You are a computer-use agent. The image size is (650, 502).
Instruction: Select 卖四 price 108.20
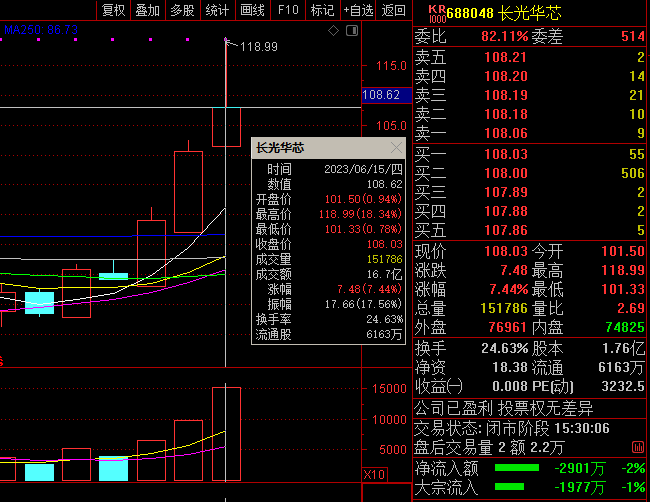506,76
